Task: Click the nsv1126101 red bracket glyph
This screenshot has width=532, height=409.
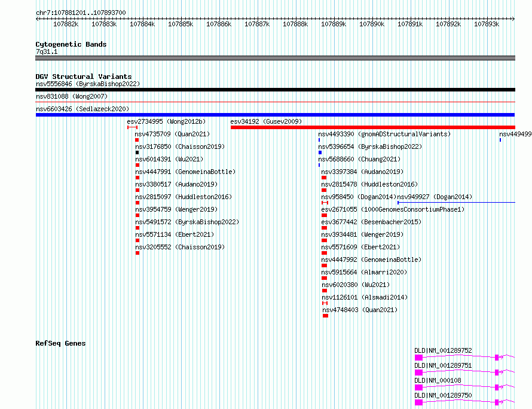Action: pos(325,303)
